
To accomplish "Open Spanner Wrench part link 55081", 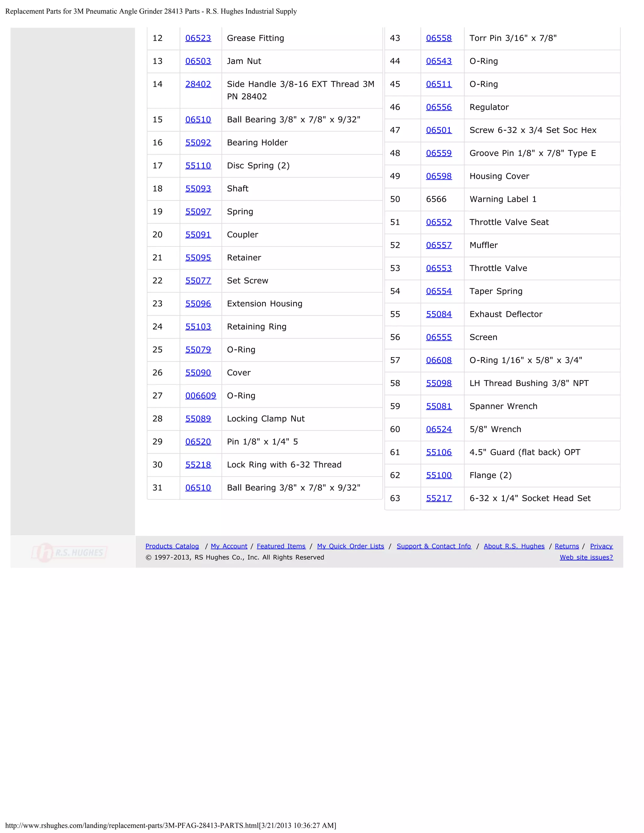I will pos(439,406).
